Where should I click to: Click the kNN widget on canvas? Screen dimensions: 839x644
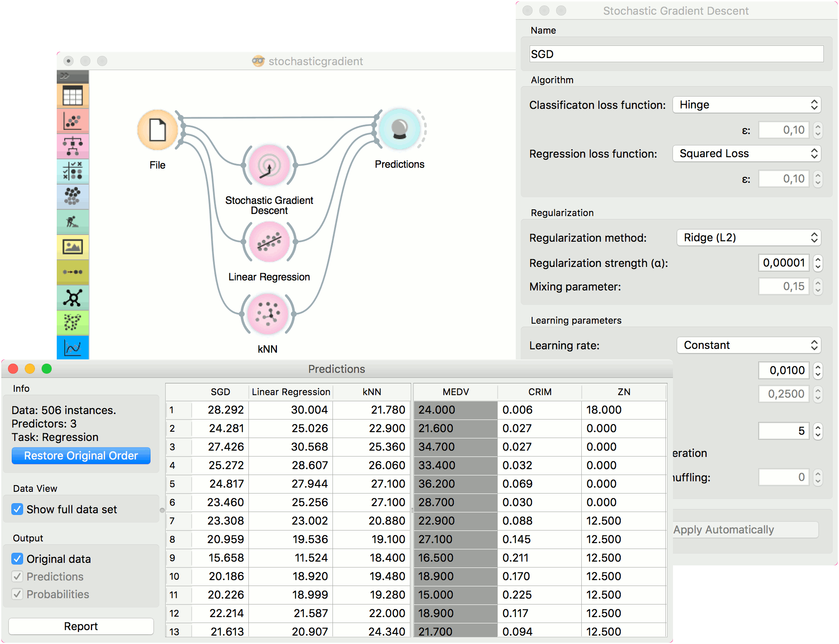click(x=268, y=314)
